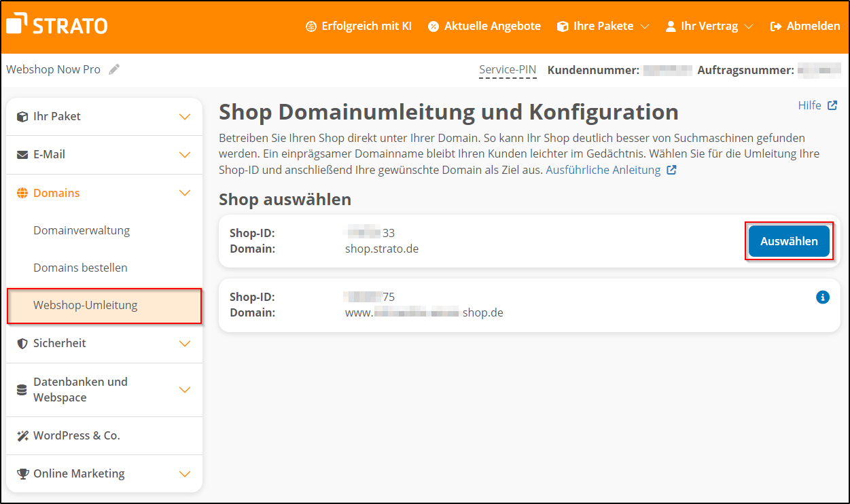Click the database icon beside Datenbanken und Webspace
Image resolution: width=850 pixels, height=504 pixels.
point(22,389)
